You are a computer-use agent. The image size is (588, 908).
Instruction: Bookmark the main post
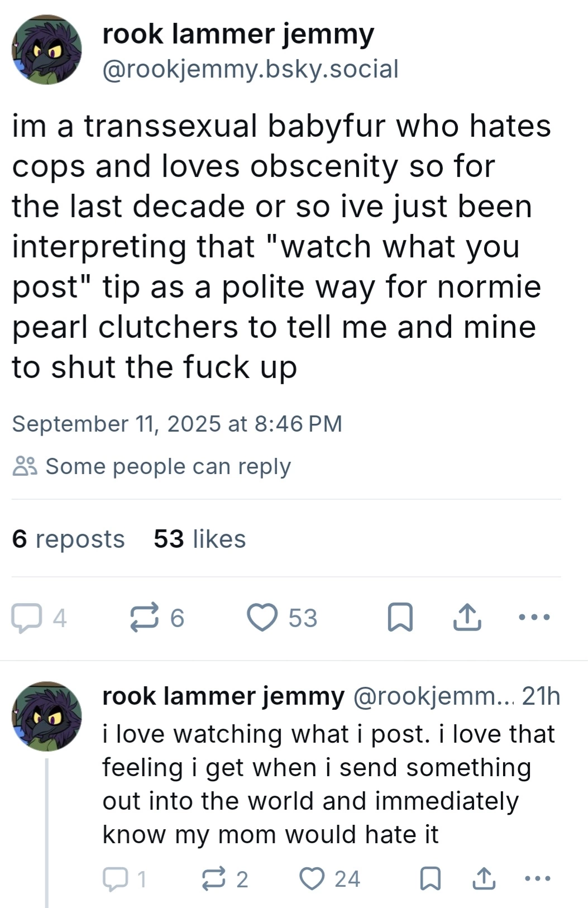point(400,618)
